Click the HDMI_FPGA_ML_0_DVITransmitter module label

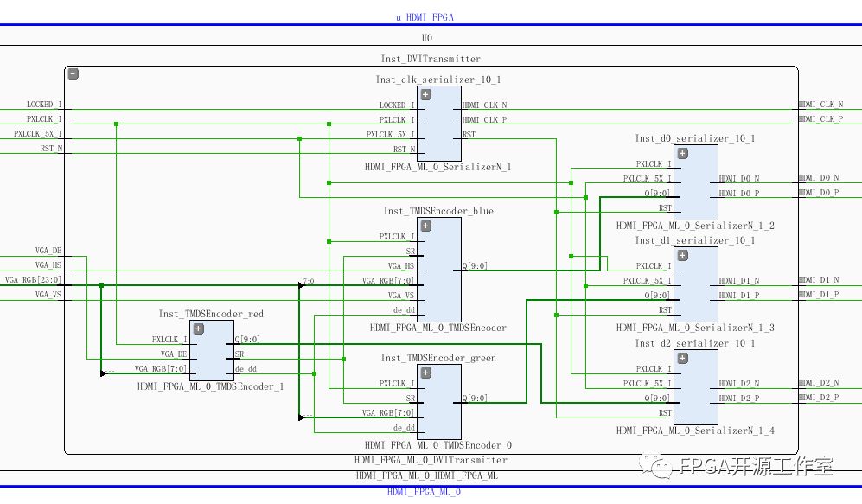(x=431, y=461)
